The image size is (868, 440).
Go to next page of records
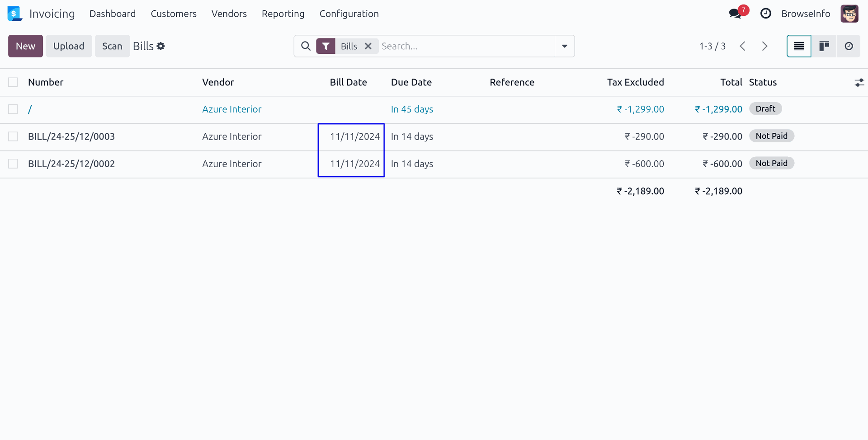click(x=764, y=46)
